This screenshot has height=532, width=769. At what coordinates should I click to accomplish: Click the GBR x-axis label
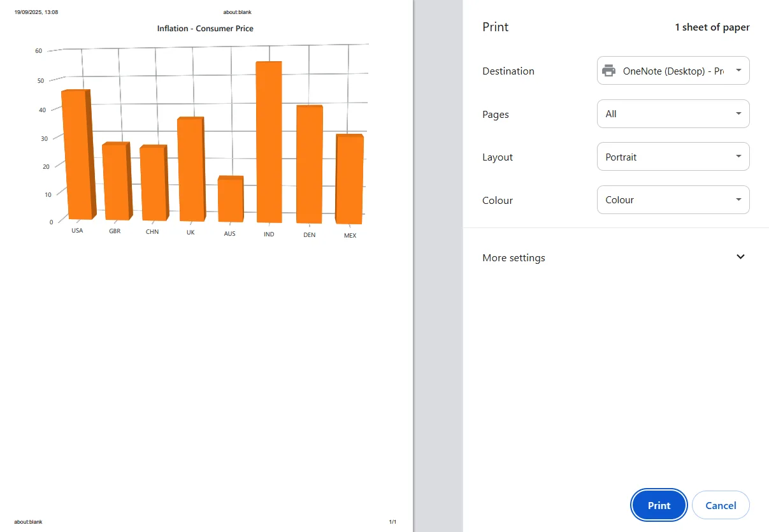tap(115, 231)
